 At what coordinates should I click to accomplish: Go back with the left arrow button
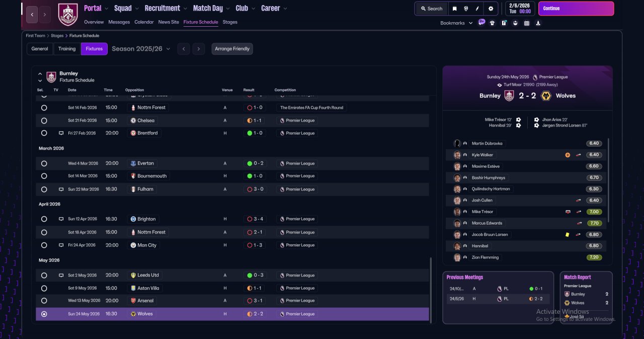pyautogui.click(x=32, y=15)
